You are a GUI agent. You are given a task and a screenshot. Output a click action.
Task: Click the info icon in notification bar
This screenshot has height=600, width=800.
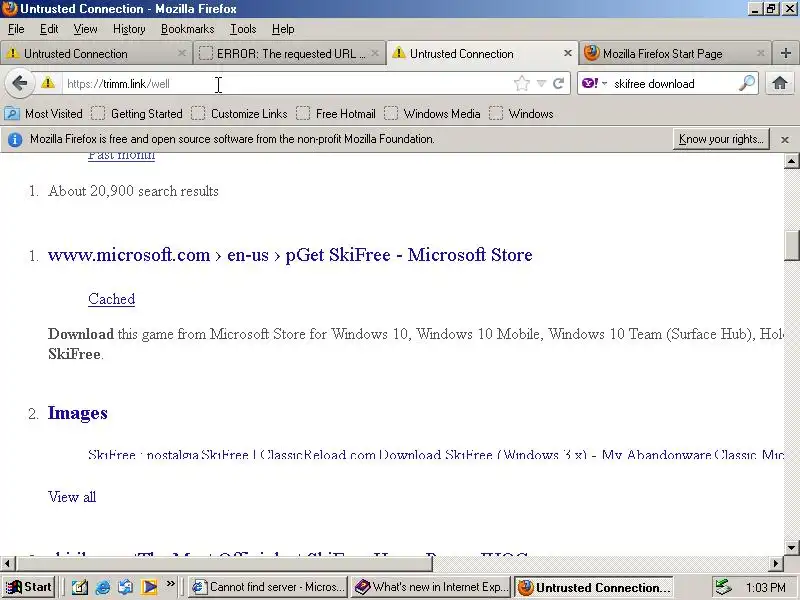pos(15,139)
